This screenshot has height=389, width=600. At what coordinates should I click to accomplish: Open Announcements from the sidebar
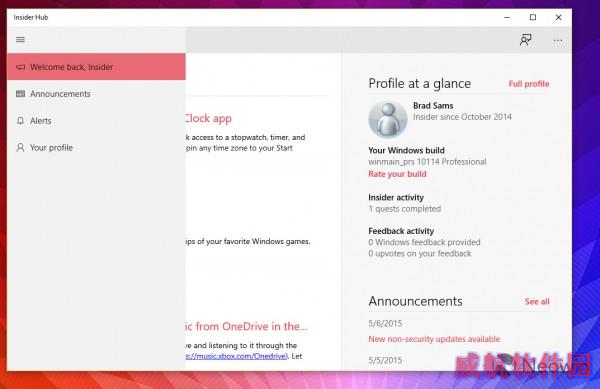pyautogui.click(x=96, y=94)
